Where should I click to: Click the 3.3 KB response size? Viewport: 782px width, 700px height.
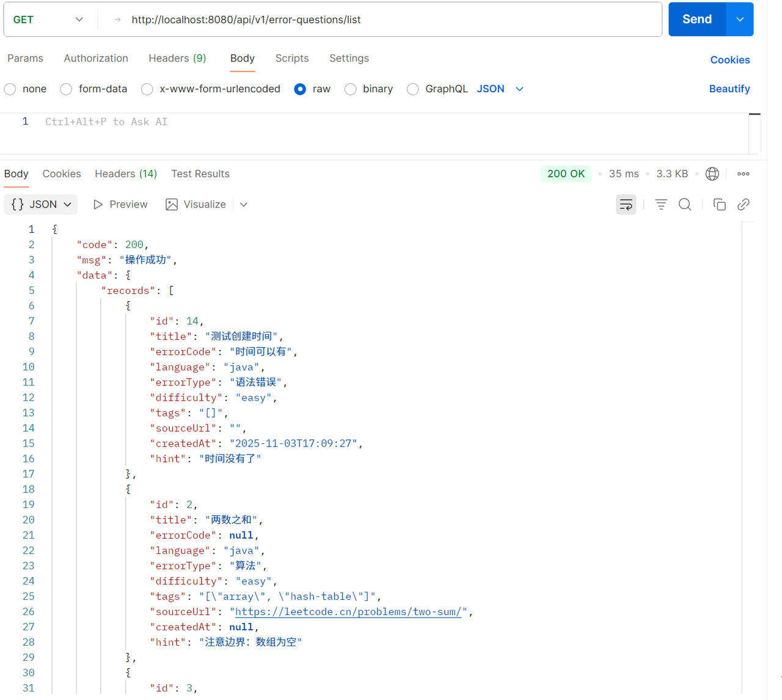(x=672, y=174)
